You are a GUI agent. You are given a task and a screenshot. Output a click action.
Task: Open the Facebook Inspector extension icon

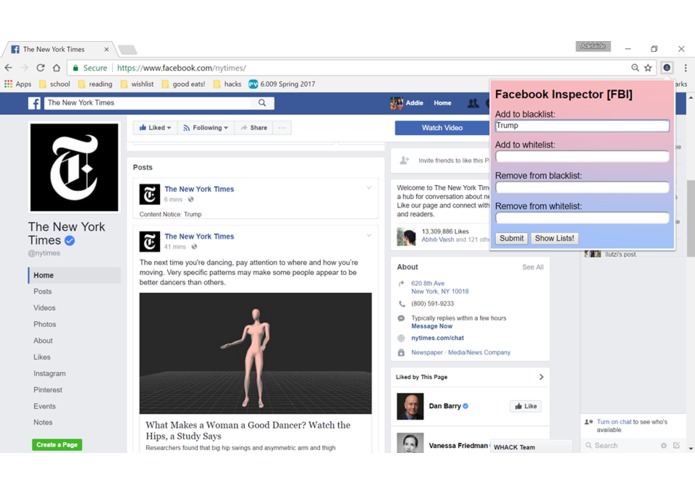tap(667, 68)
